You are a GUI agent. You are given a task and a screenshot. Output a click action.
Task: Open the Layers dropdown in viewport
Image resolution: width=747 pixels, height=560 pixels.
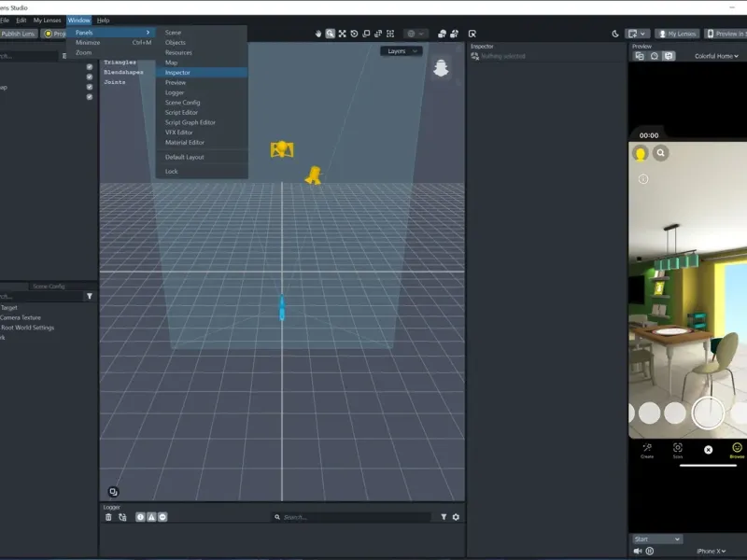pyautogui.click(x=402, y=51)
